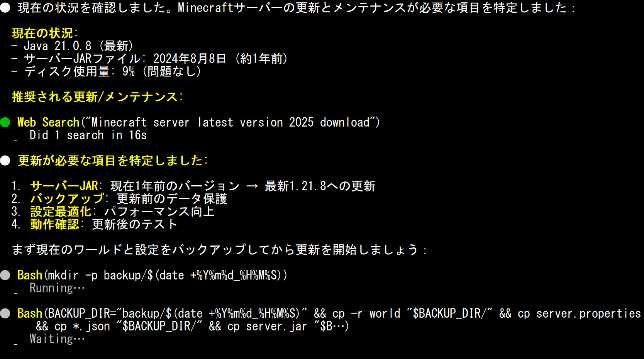Click the bracket marker before Did 1 search
Image resolution: width=644 pixels, height=359 pixels.
tap(15, 135)
